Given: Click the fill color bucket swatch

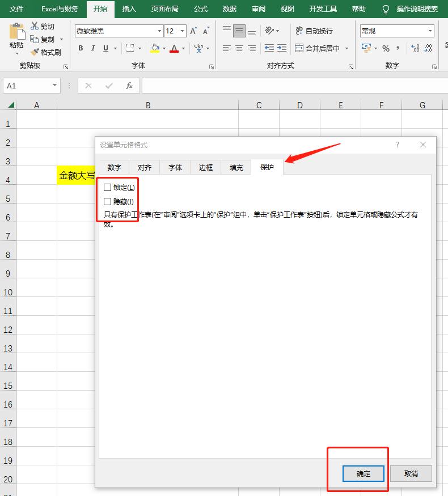Looking at the screenshot, I should pyautogui.click(x=155, y=48).
